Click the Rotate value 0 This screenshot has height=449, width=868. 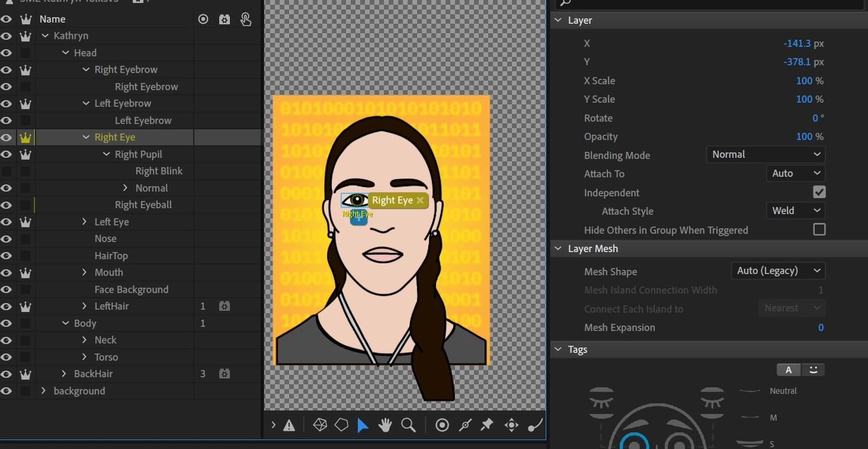[815, 118]
